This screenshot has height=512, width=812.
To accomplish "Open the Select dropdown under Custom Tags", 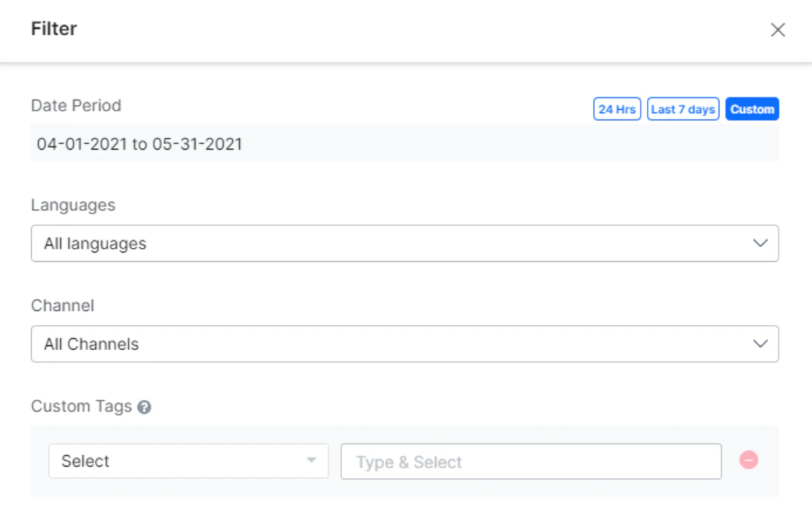I will point(156,461).
